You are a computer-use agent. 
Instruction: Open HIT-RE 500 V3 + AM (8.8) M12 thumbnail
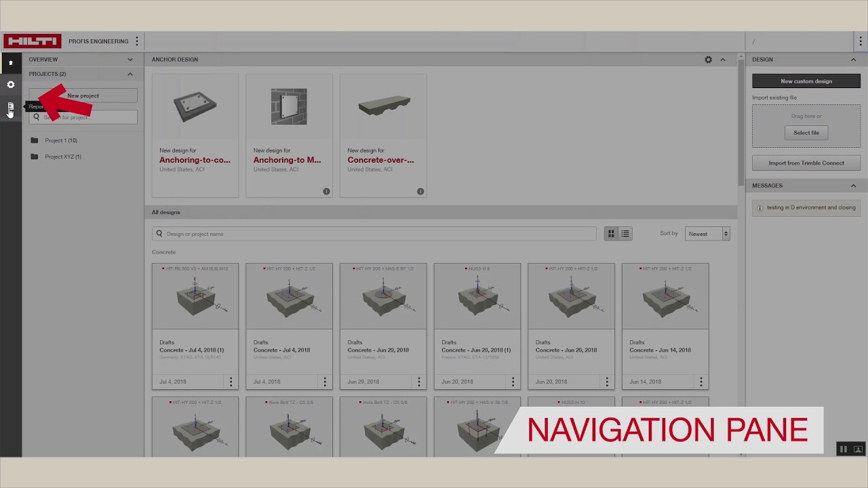(x=195, y=296)
